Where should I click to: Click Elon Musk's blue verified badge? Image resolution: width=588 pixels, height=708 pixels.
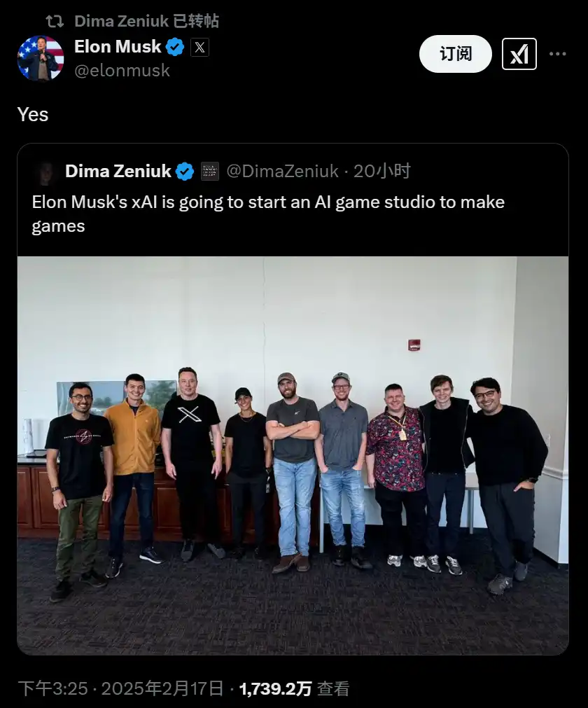click(x=175, y=47)
